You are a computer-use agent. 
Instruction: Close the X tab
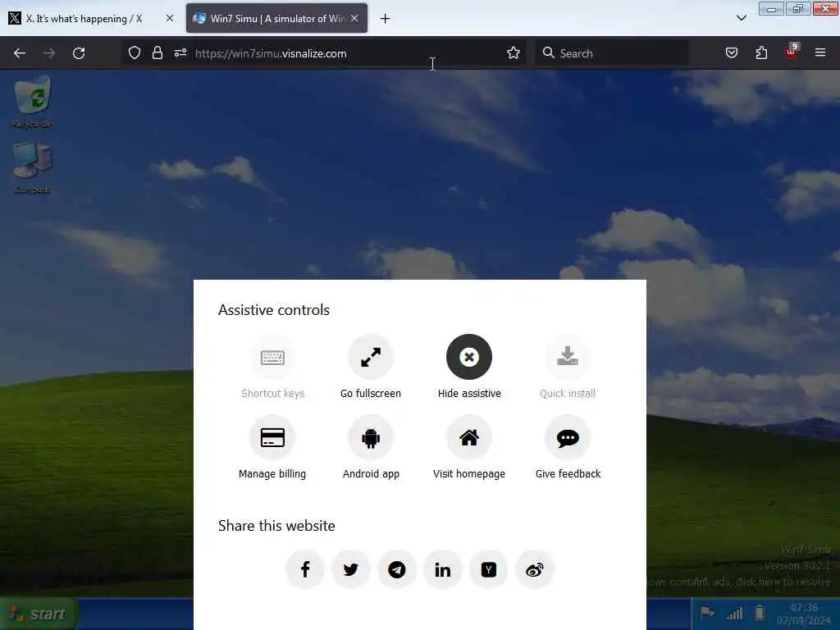tap(170, 18)
